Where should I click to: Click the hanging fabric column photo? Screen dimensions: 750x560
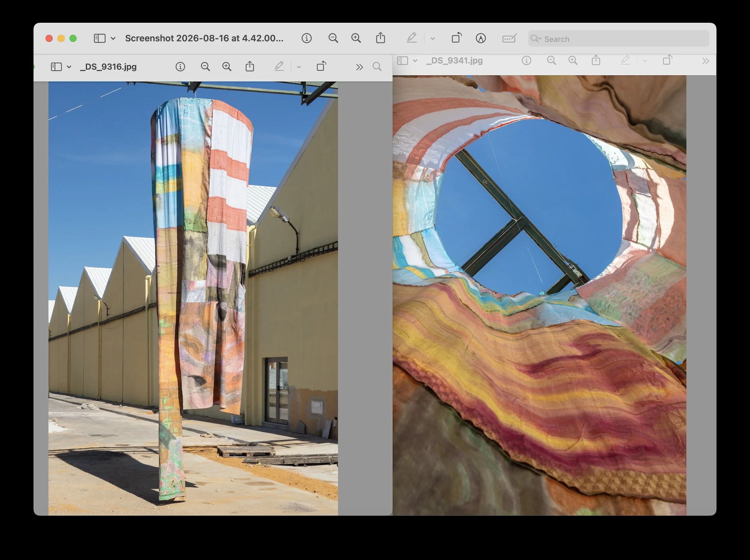coord(193,299)
